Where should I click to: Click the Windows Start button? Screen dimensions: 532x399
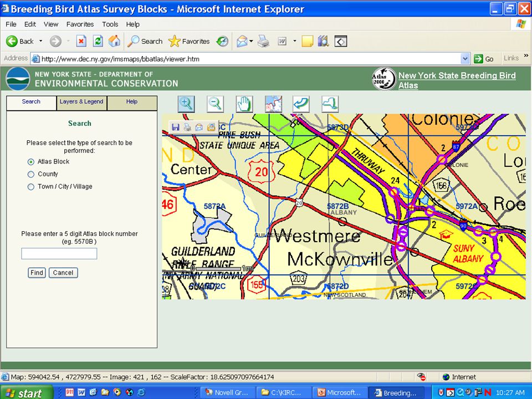pyautogui.click(x=27, y=392)
